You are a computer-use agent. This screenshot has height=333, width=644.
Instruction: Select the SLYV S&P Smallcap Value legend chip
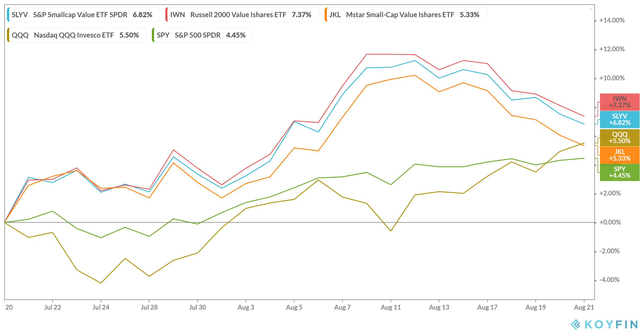83,15
